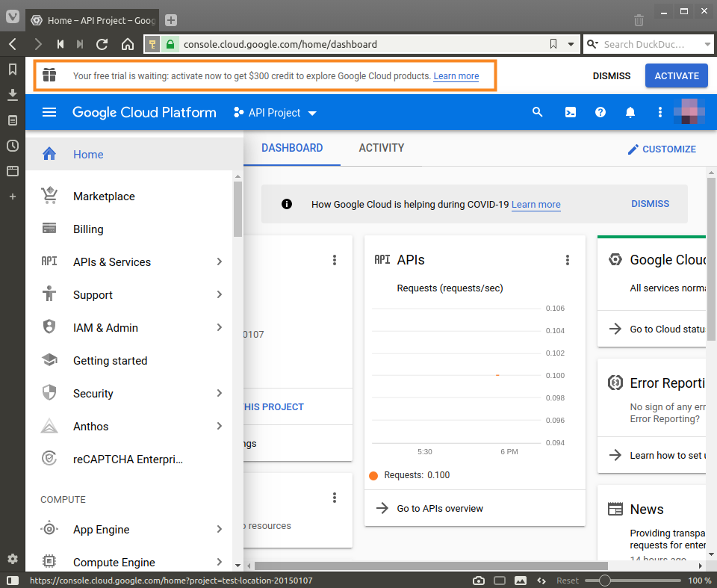This screenshot has height=588, width=717.
Task: Select Billing in the navigation menu
Action: point(129,229)
